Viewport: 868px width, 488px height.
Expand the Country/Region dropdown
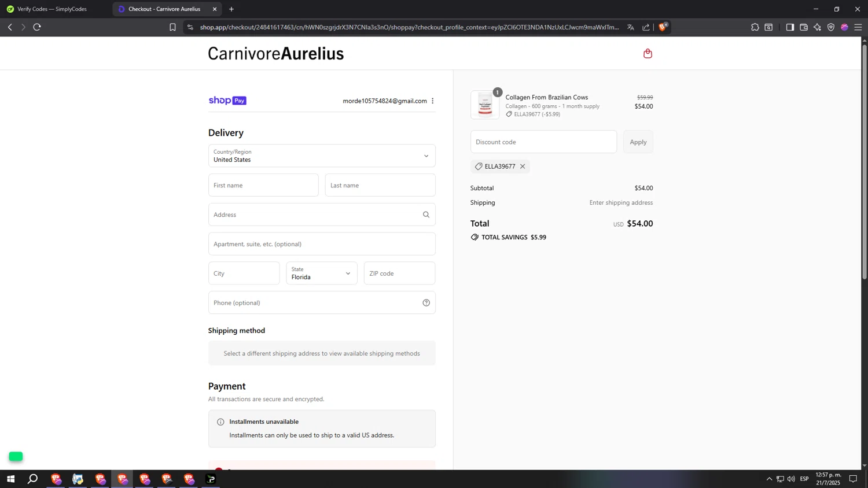322,156
